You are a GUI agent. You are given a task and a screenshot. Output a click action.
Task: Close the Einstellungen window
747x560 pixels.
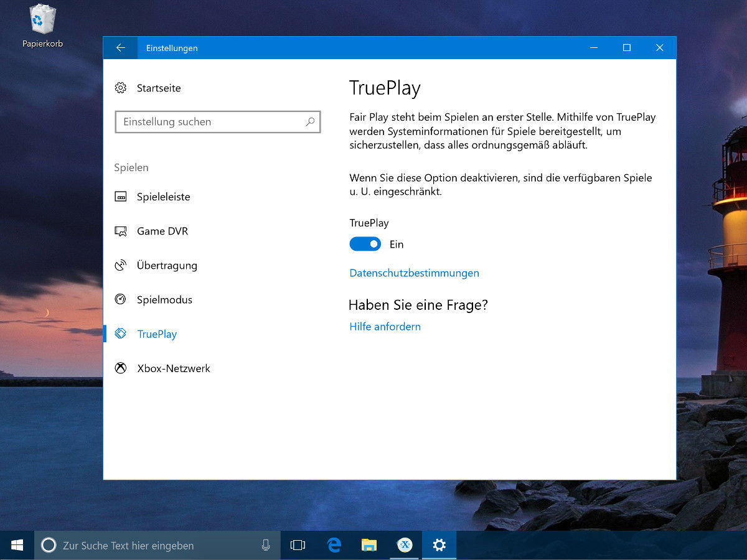tap(660, 48)
